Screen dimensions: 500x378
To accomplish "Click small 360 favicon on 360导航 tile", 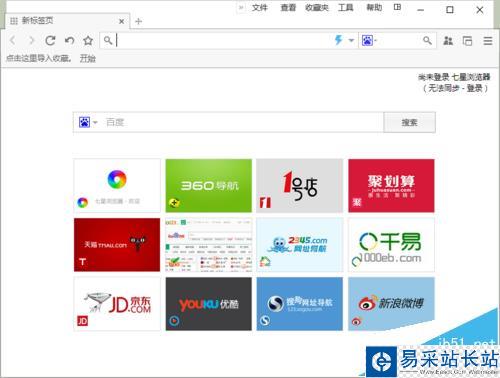I will tap(174, 202).
